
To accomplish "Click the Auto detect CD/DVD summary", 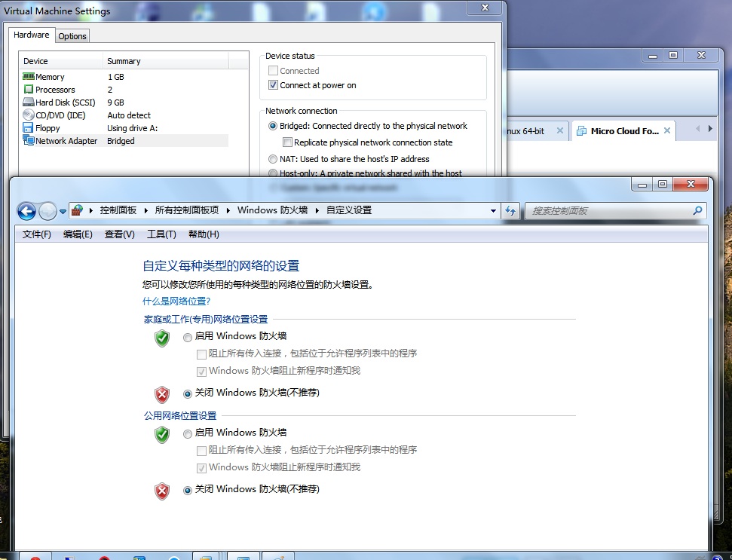I will click(x=129, y=115).
